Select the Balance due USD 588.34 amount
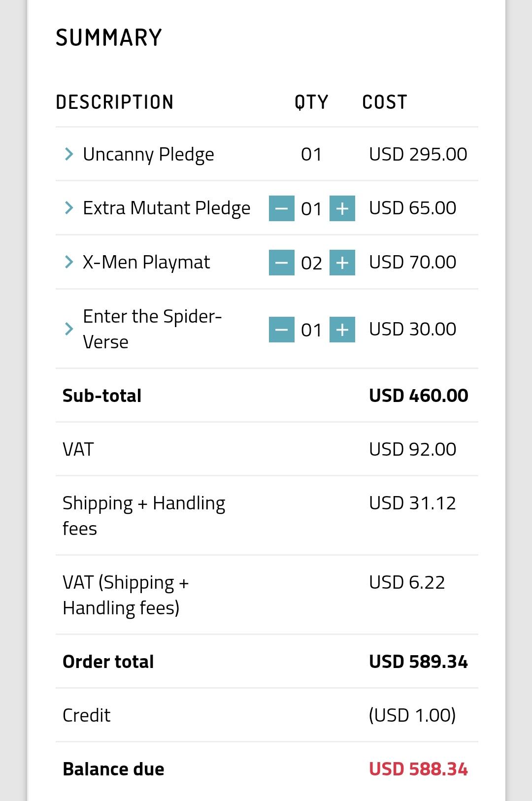The height and width of the screenshot is (801, 532). (418, 769)
